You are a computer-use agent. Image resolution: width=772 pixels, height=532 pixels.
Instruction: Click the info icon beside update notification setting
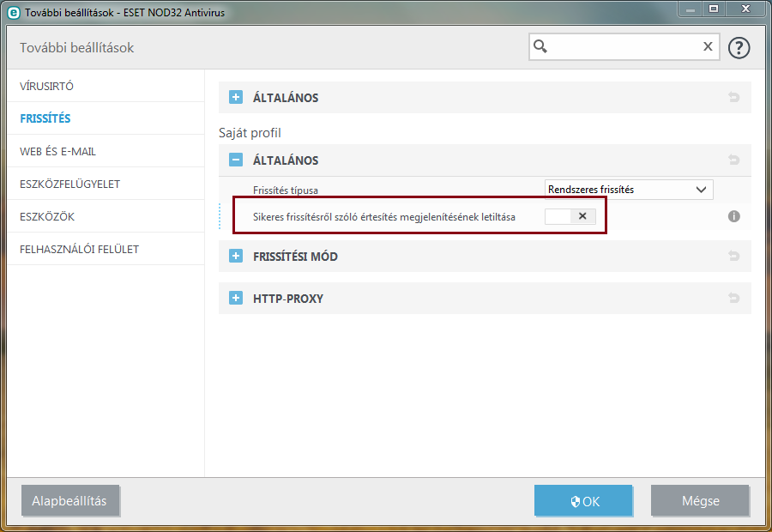733,216
